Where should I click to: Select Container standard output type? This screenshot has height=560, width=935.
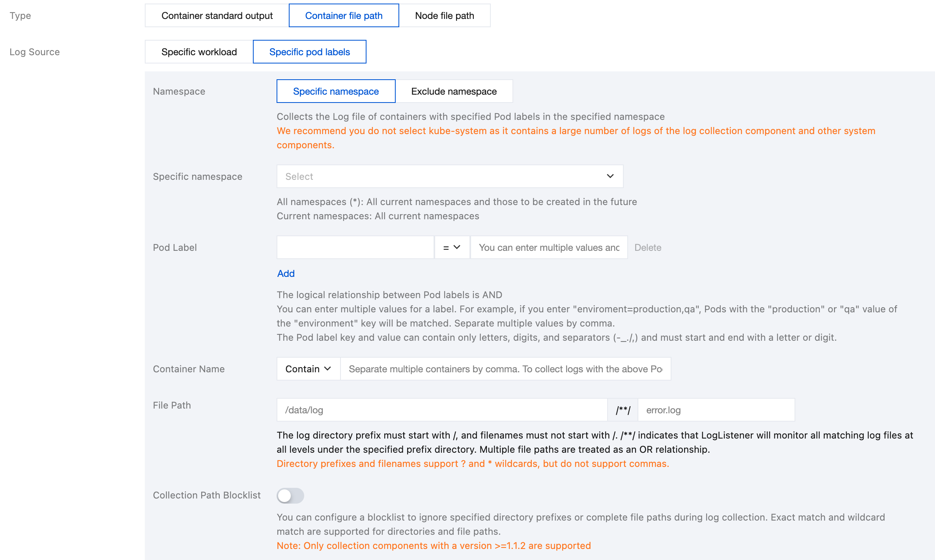pyautogui.click(x=217, y=16)
